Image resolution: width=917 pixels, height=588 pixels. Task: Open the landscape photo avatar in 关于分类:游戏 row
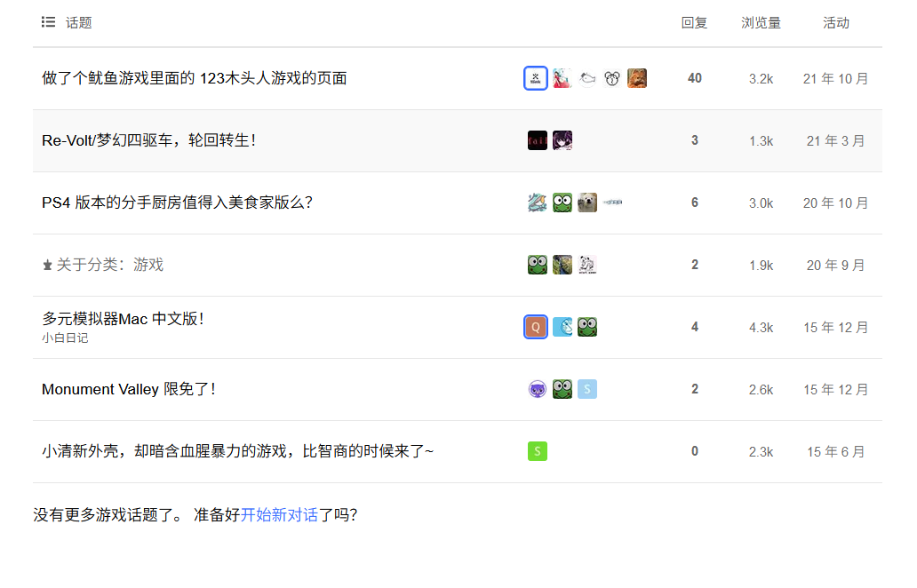(562, 265)
